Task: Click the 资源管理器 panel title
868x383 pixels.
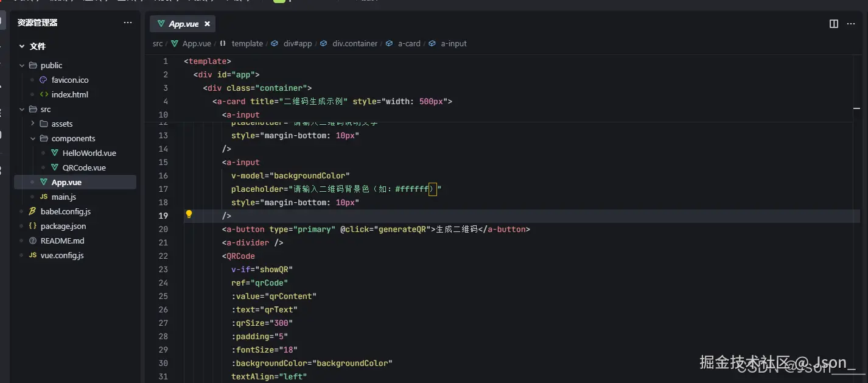Action: click(37, 23)
